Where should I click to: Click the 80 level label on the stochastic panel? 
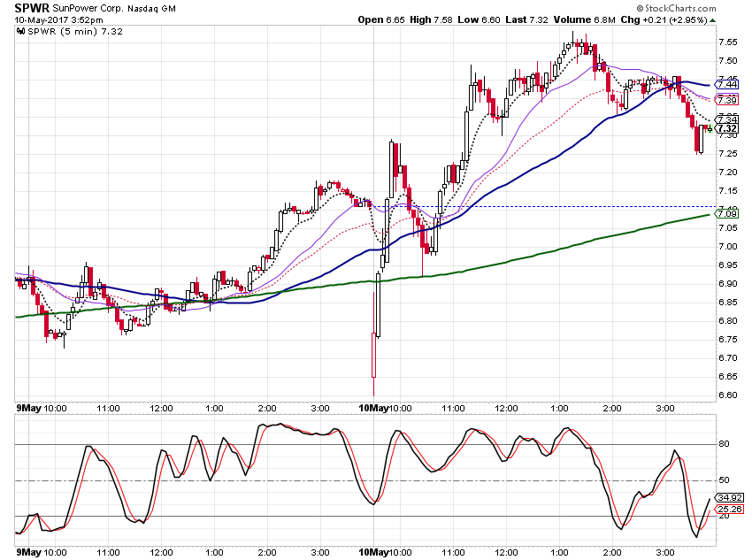(x=724, y=444)
